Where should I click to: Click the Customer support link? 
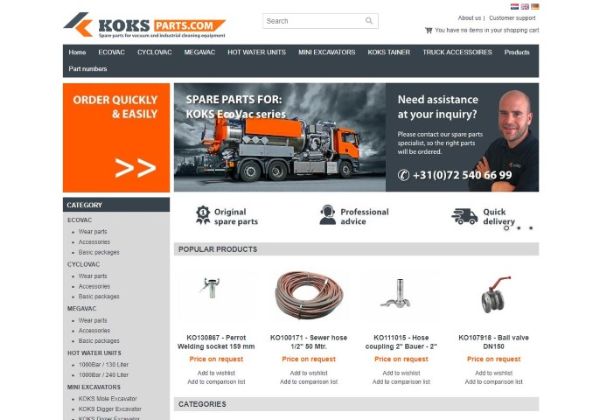512,18
